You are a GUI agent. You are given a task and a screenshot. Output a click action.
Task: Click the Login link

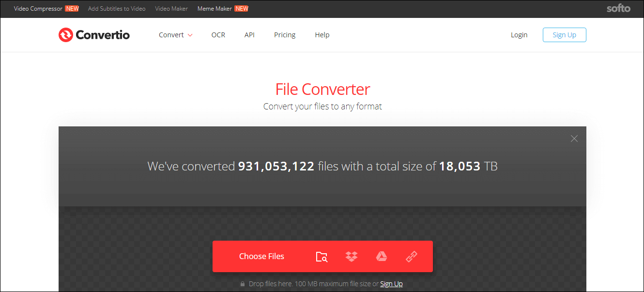point(519,35)
